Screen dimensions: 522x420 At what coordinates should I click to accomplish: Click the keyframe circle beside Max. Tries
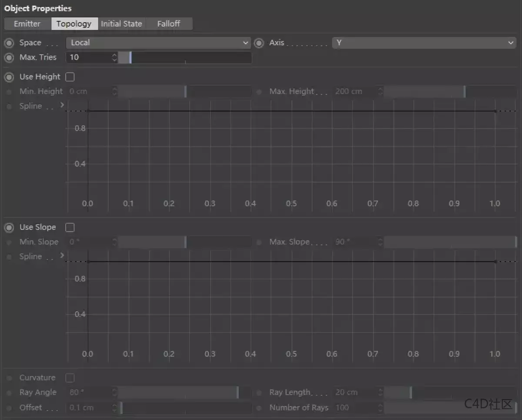coord(9,57)
